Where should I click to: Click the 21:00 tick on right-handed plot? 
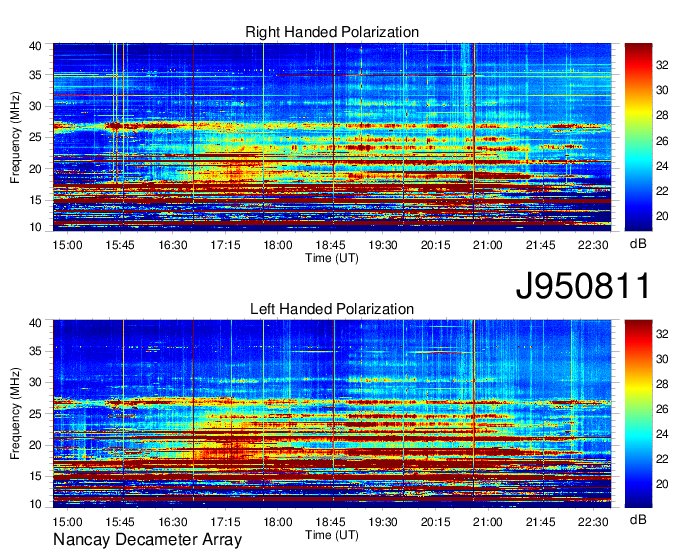click(488, 245)
